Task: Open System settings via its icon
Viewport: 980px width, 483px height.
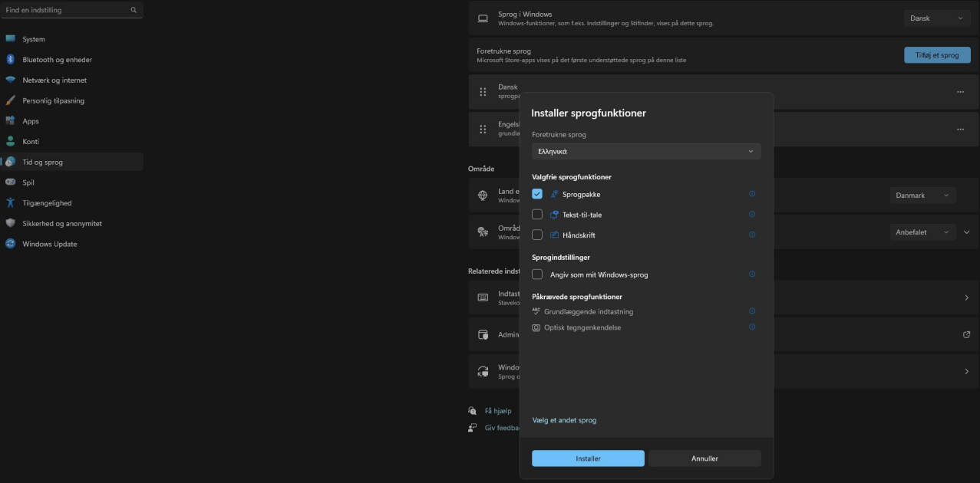Action: point(11,39)
